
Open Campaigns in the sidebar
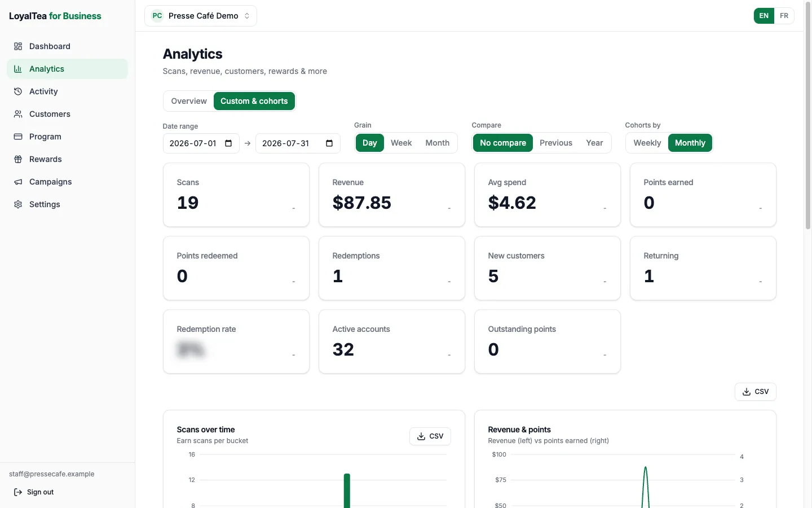click(x=68, y=182)
